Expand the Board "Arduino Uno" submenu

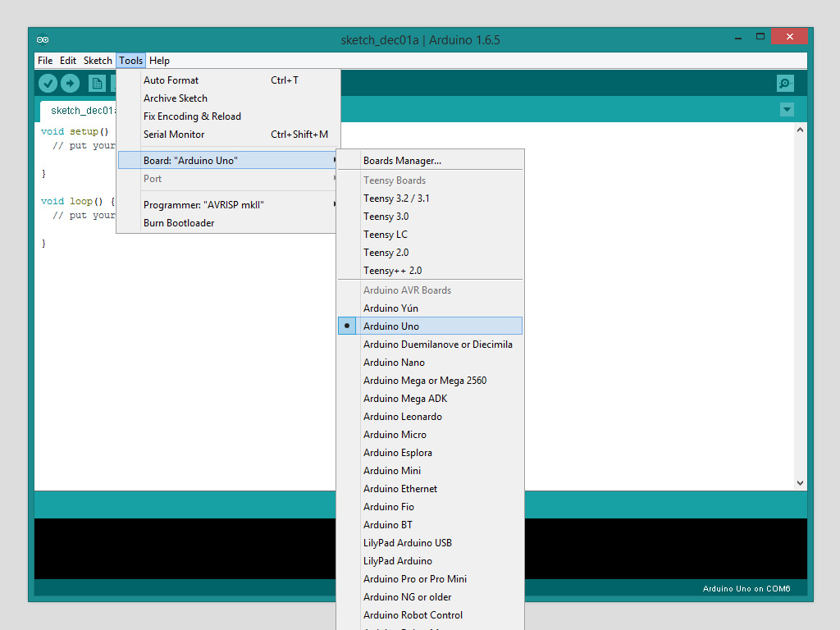tap(228, 160)
